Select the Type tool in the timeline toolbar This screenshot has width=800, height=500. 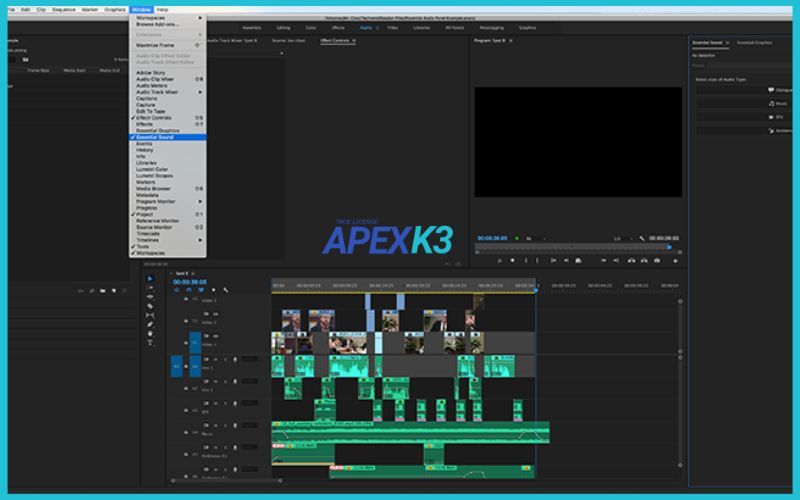point(150,342)
